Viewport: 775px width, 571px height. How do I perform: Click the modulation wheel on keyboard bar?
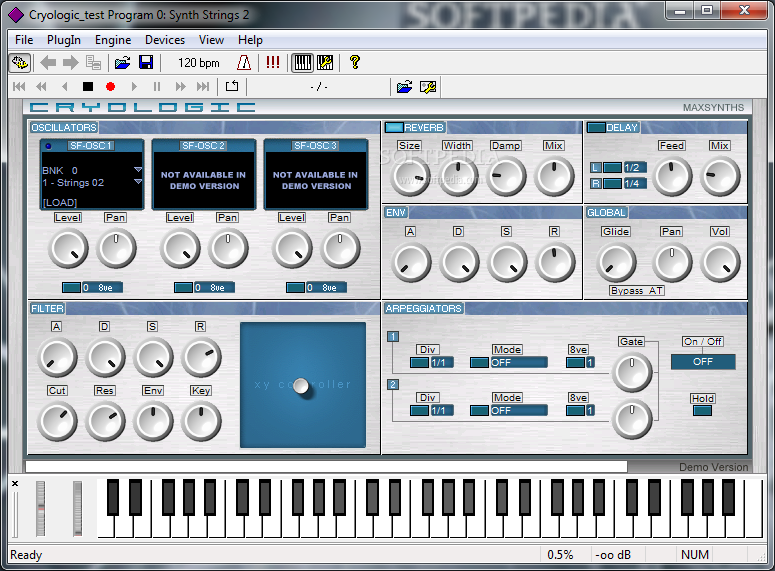click(x=78, y=508)
